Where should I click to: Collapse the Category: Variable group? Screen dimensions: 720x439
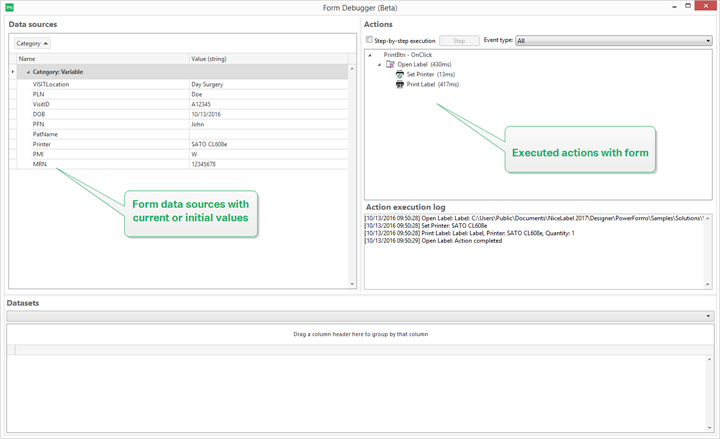(x=28, y=72)
